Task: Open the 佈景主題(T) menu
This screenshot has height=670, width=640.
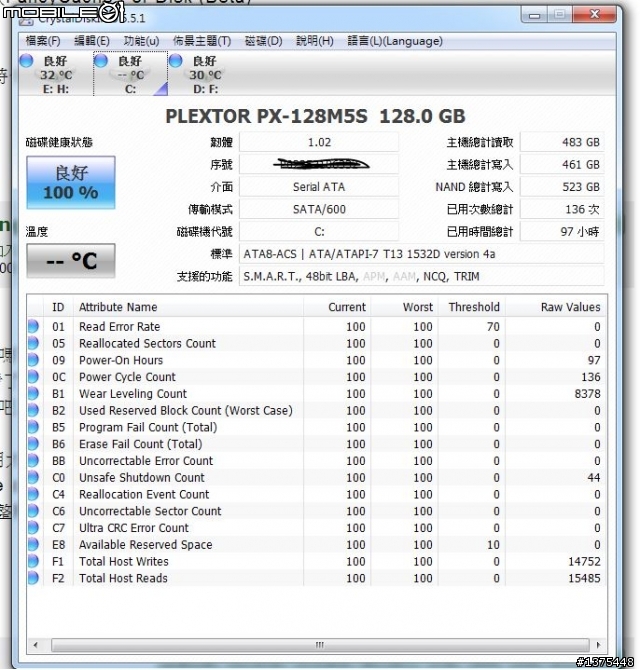Action: pyautogui.click(x=202, y=41)
